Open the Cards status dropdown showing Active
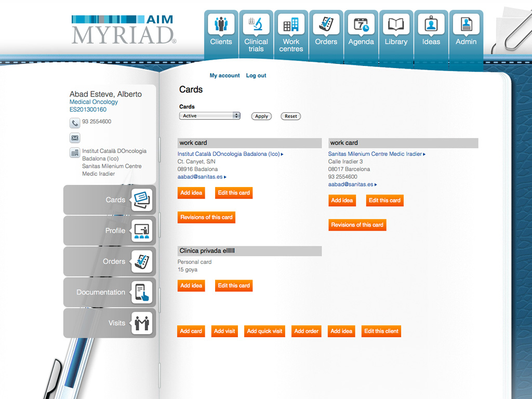 point(209,116)
